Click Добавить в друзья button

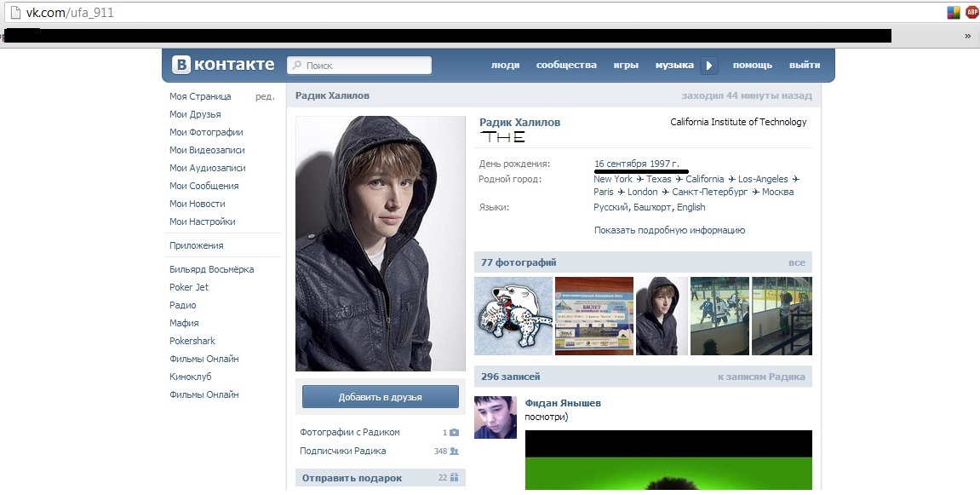(380, 397)
